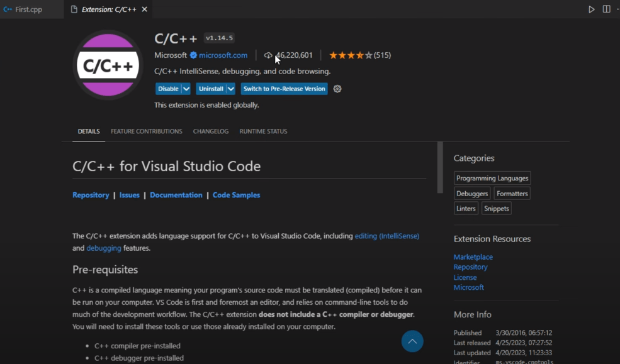Expand the Uninstall dropdown arrow
The height and width of the screenshot is (364, 620).
pyautogui.click(x=231, y=89)
